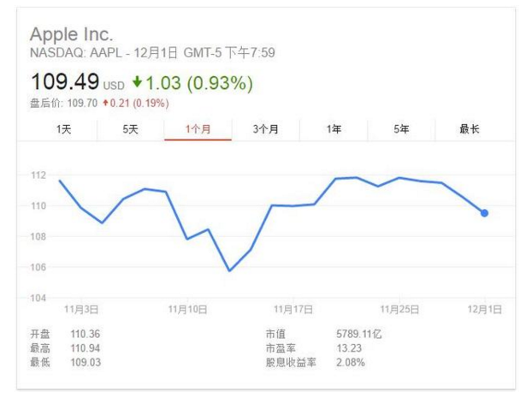Click the 109.49 current price value
Viewport: 532px width, 404px height.
(65, 83)
